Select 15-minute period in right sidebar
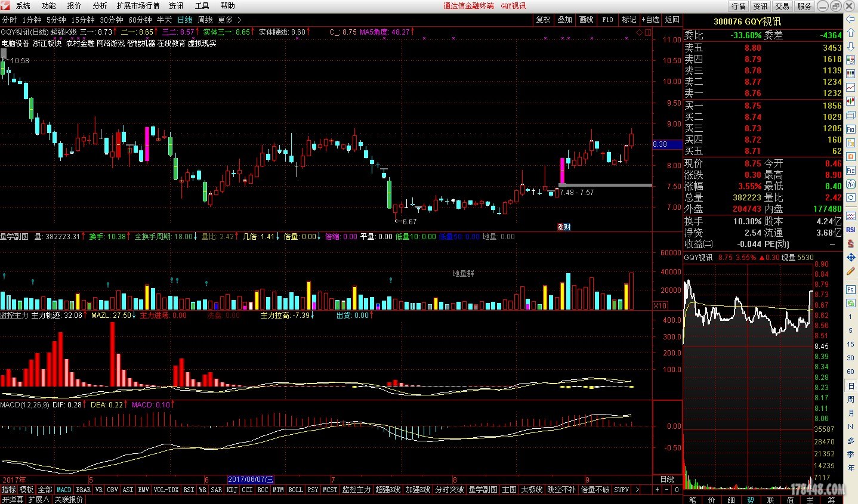 click(x=851, y=344)
